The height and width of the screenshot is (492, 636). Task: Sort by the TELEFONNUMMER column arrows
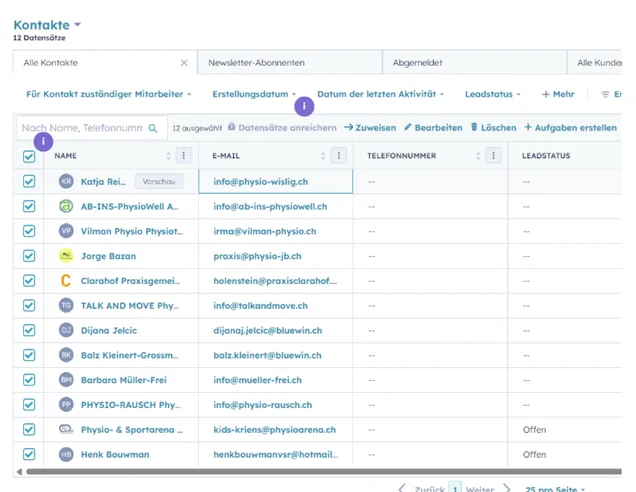click(478, 156)
